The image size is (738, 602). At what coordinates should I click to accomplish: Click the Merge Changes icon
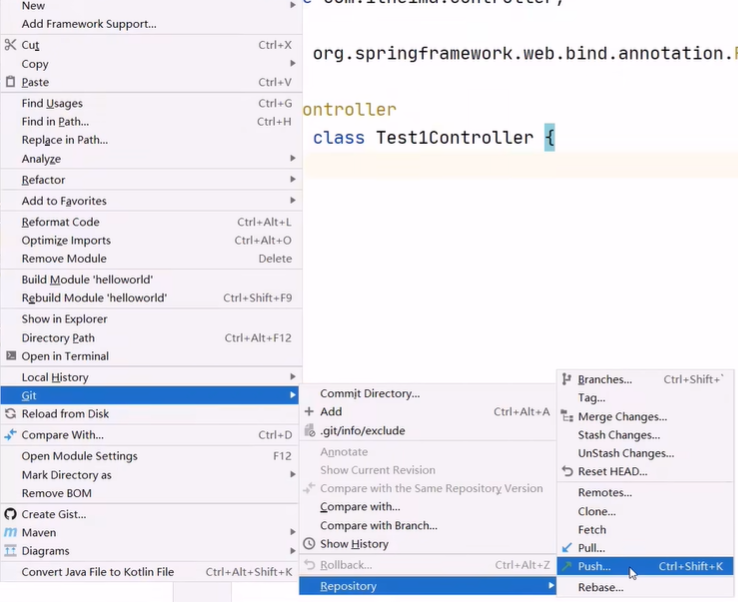(x=568, y=417)
